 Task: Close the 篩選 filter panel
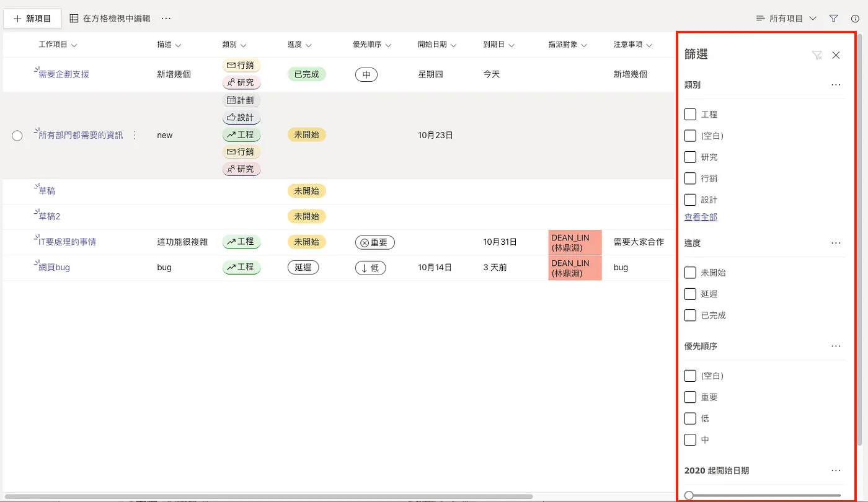pos(836,55)
